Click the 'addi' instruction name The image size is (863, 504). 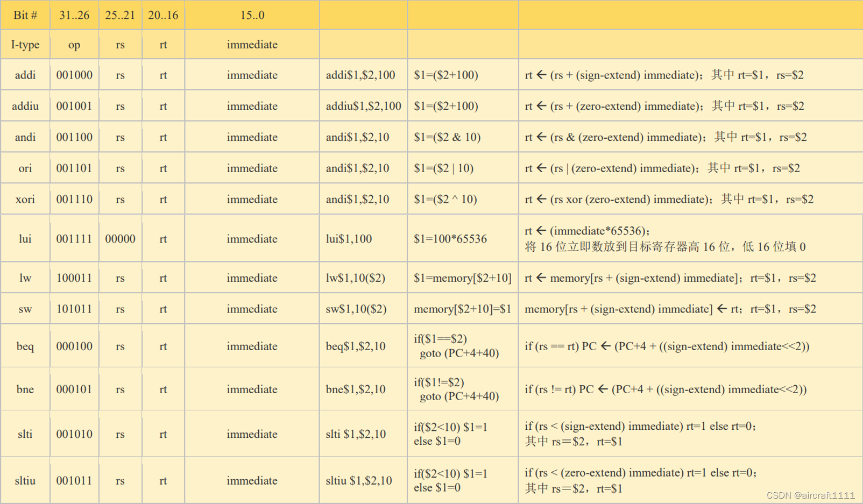pyautogui.click(x=25, y=75)
